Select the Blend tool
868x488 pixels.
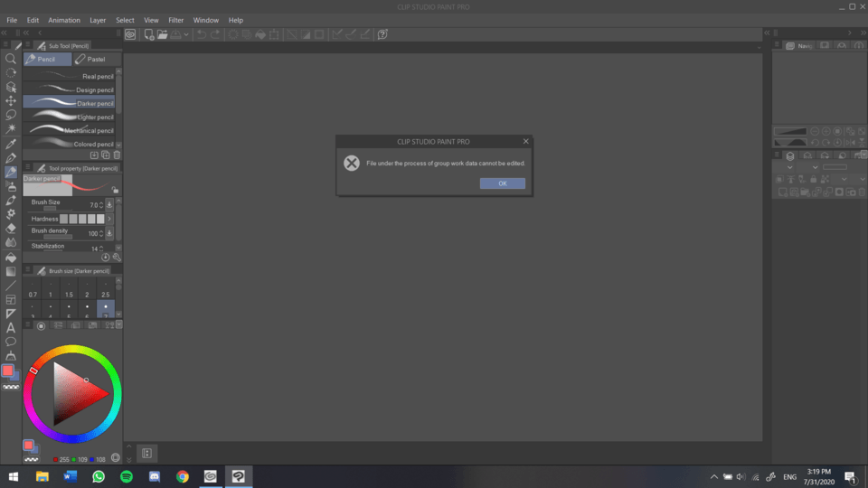tap(11, 242)
